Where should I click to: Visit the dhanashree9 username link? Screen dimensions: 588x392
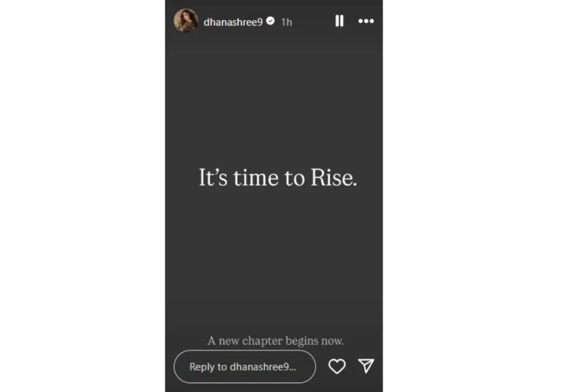pos(233,22)
